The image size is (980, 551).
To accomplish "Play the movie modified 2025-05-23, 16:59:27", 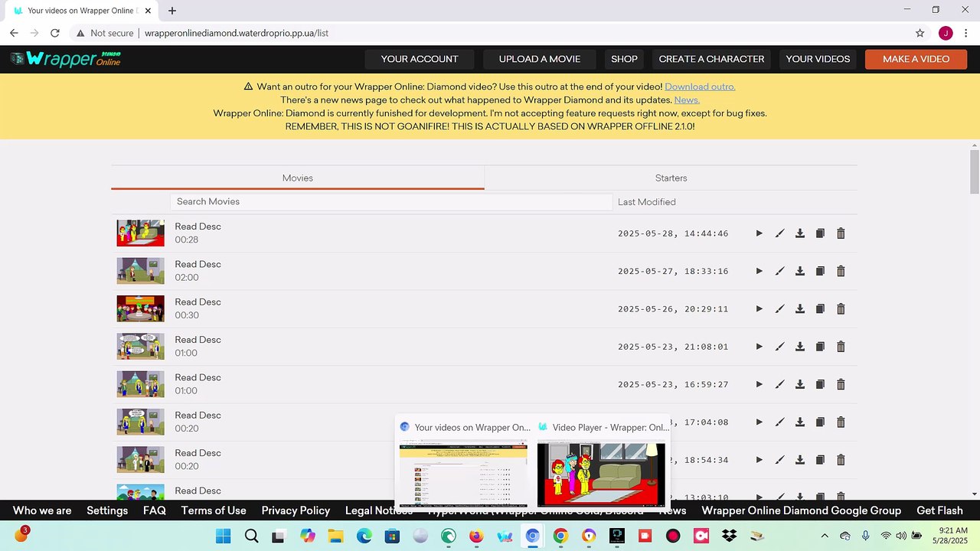I will coord(759,384).
